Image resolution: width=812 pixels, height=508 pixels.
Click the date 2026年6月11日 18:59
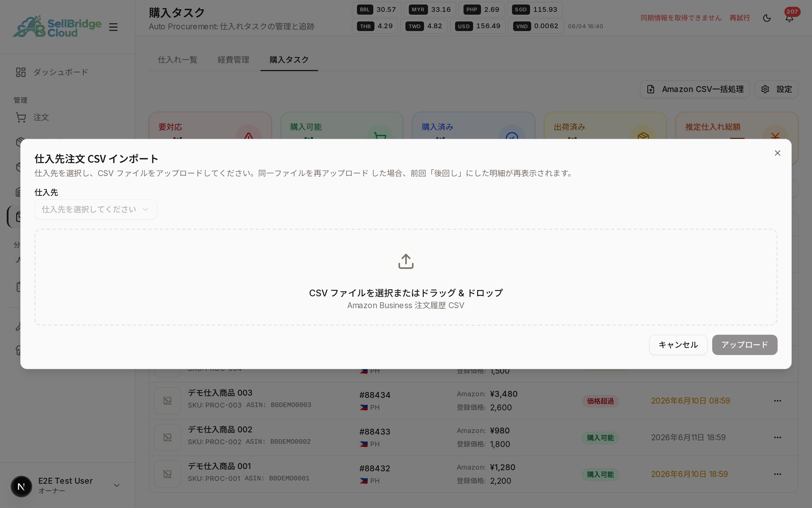coord(688,437)
